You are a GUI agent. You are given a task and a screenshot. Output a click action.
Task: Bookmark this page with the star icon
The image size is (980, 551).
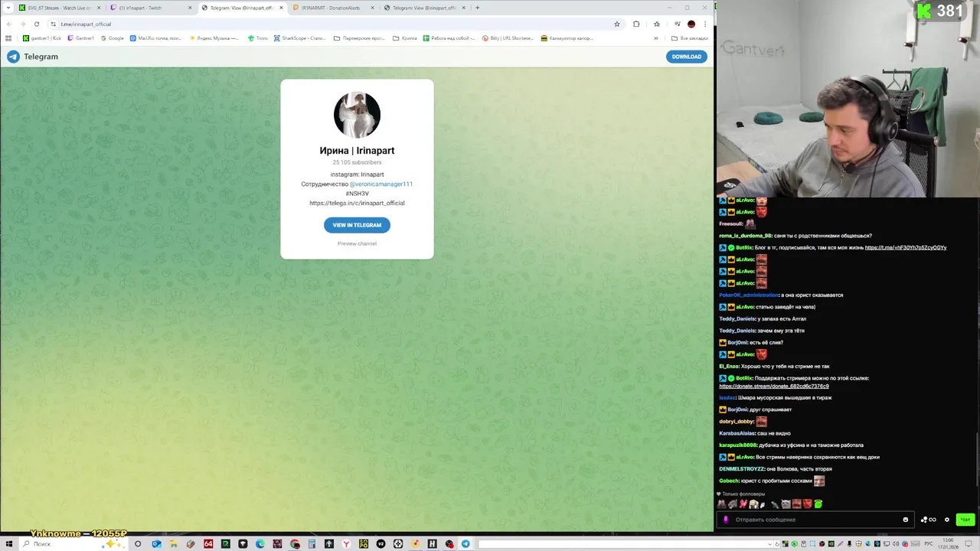[616, 24]
